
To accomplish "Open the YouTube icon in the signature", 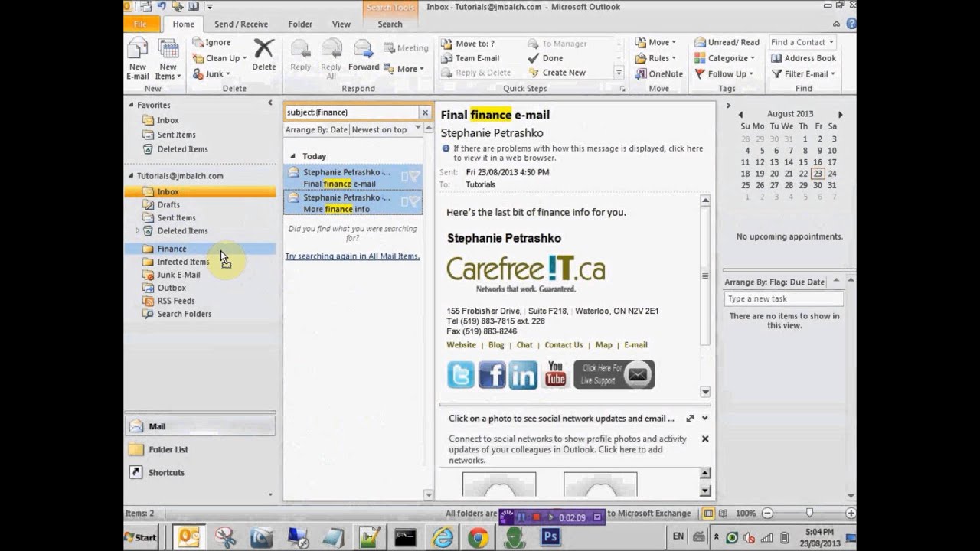I will tap(555, 375).
